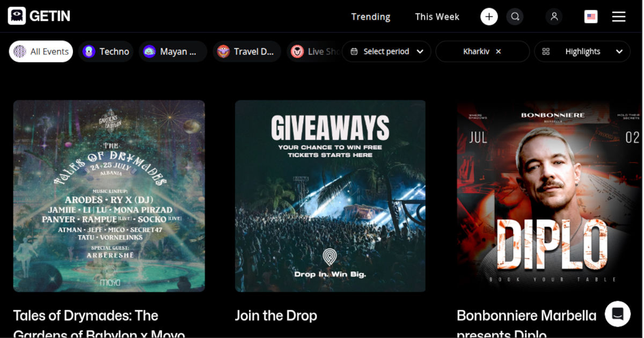Change language via the US flag icon

591,17
